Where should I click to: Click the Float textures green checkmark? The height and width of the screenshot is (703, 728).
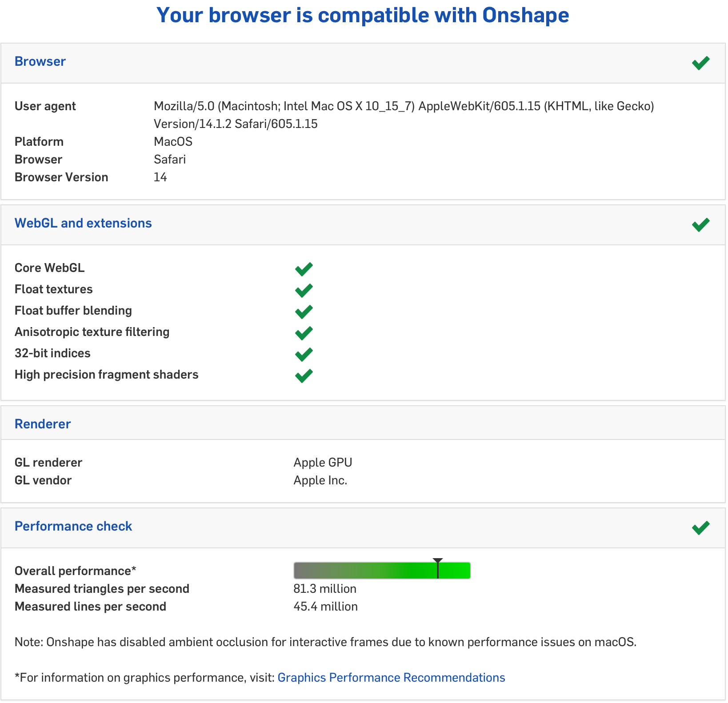coord(304,290)
